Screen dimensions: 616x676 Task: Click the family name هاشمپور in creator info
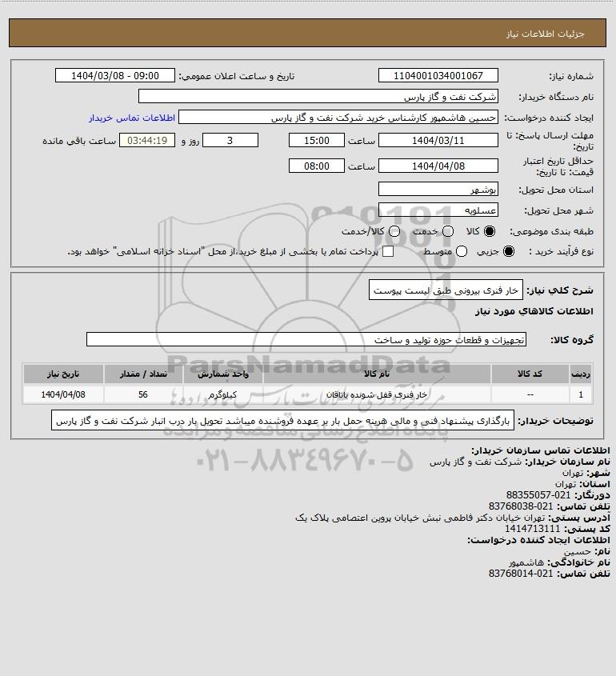tap(526, 562)
